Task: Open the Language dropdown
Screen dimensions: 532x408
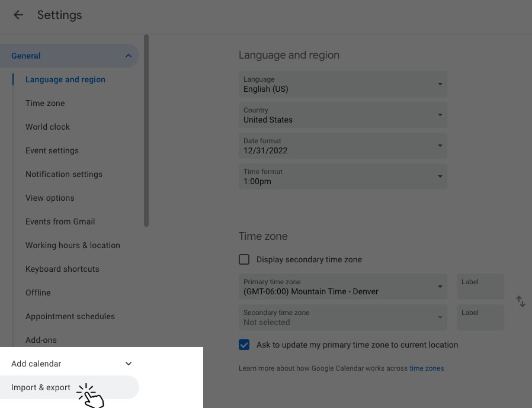Action: (342, 85)
